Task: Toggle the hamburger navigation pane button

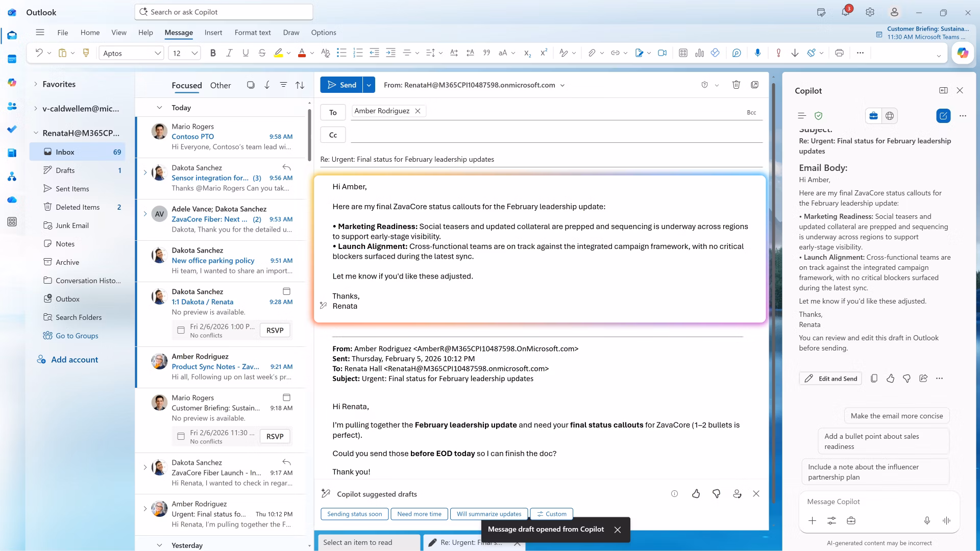Action: click(x=40, y=33)
